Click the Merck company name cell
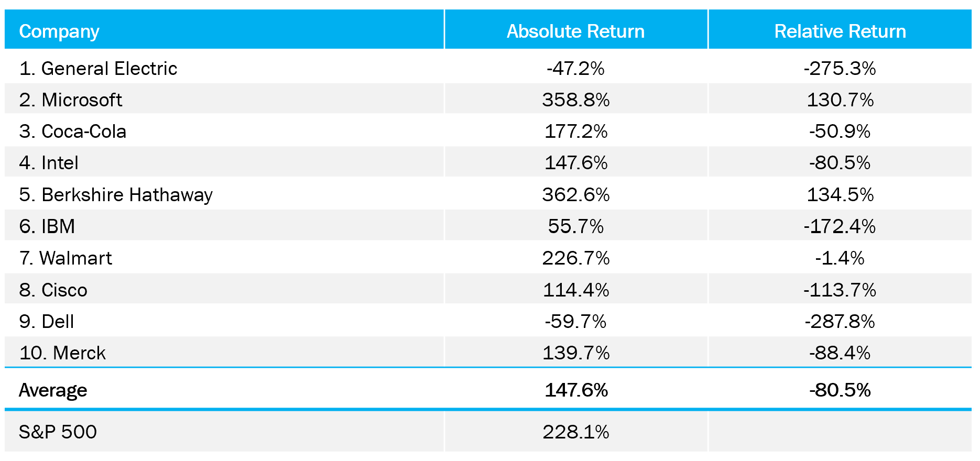 coord(62,353)
